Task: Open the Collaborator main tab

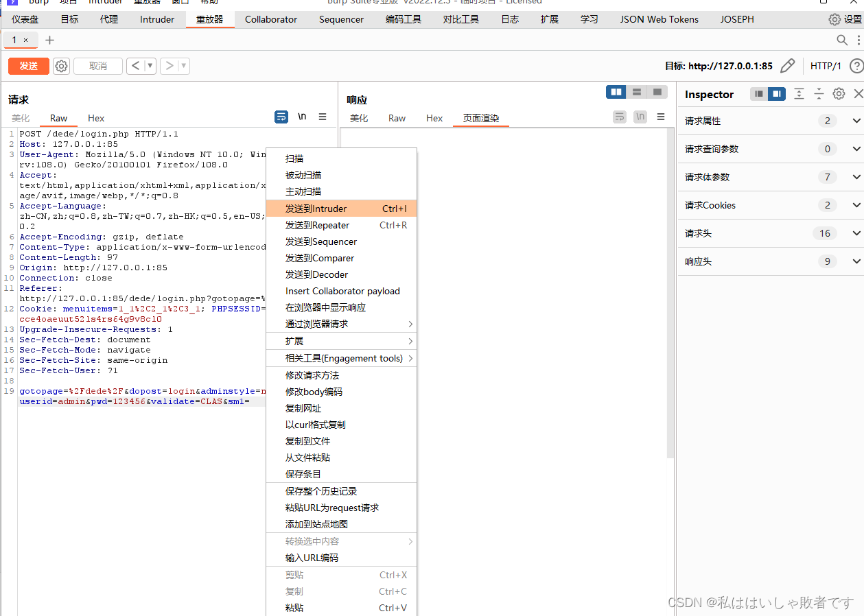Action: click(271, 19)
